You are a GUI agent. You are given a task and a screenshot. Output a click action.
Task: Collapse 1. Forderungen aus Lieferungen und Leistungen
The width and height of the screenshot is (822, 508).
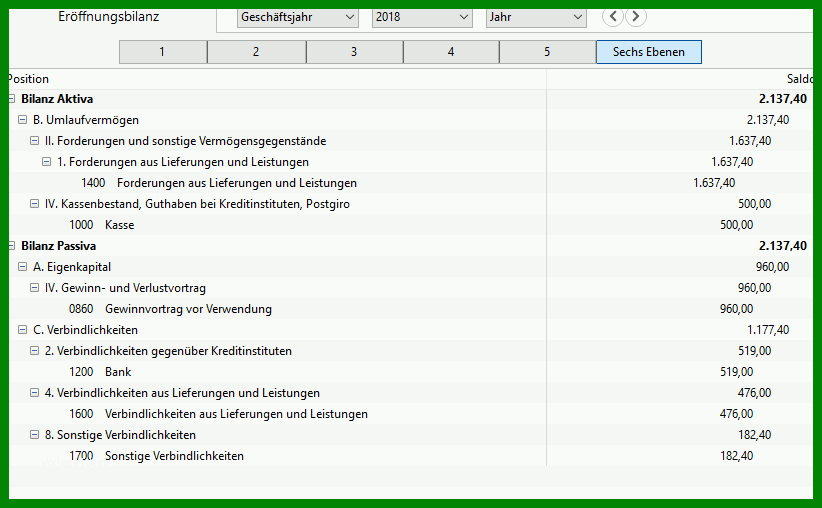pyautogui.click(x=47, y=161)
